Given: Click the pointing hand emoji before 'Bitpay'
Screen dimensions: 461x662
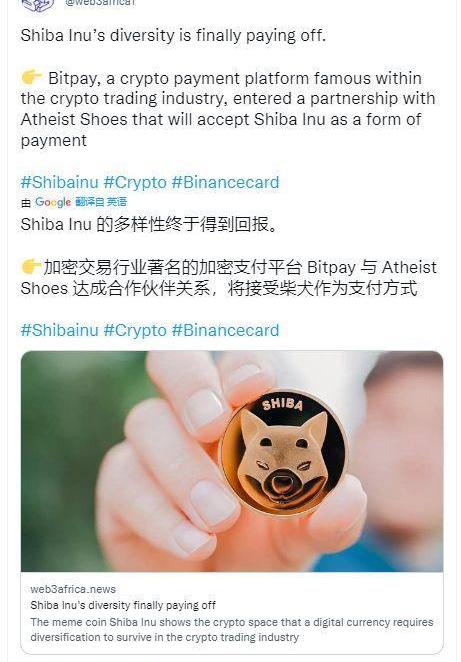Looking at the screenshot, I should click(31, 78).
